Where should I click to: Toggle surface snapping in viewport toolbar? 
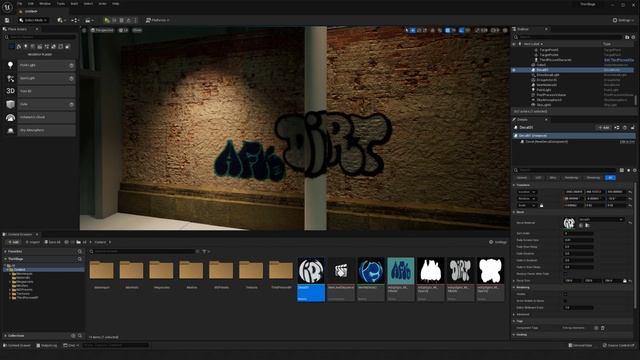coord(440,30)
